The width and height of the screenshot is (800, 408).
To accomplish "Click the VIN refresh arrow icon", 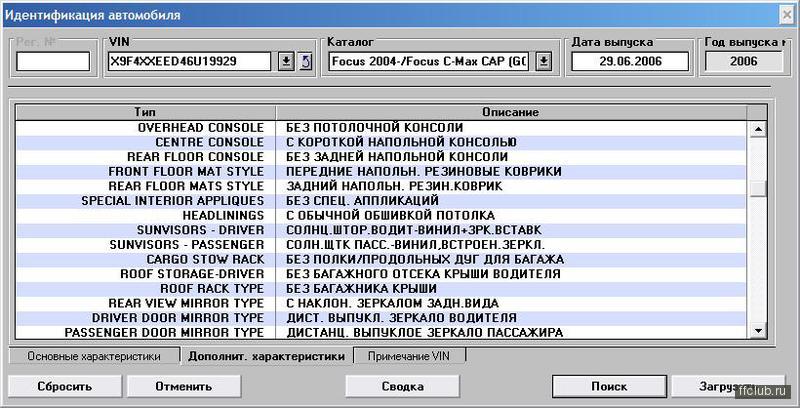I will (306, 62).
